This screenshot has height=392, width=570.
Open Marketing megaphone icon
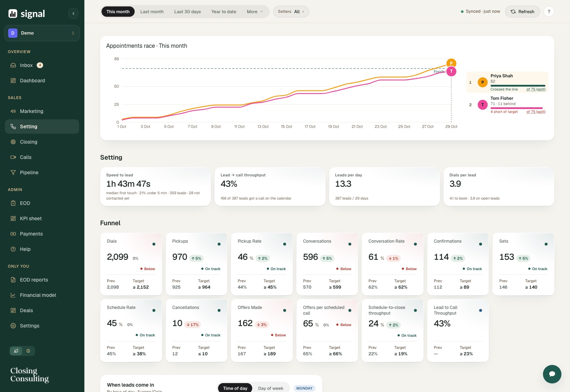coord(13,111)
